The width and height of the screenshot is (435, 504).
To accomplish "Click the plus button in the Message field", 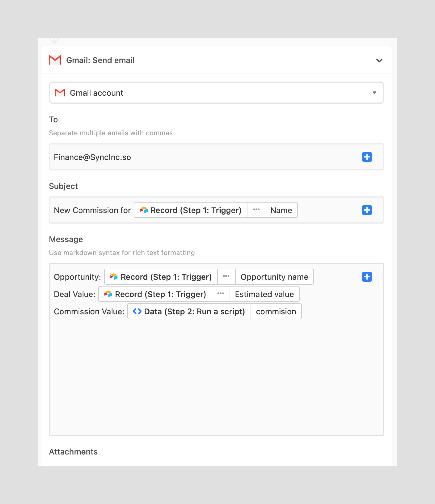I will click(367, 277).
